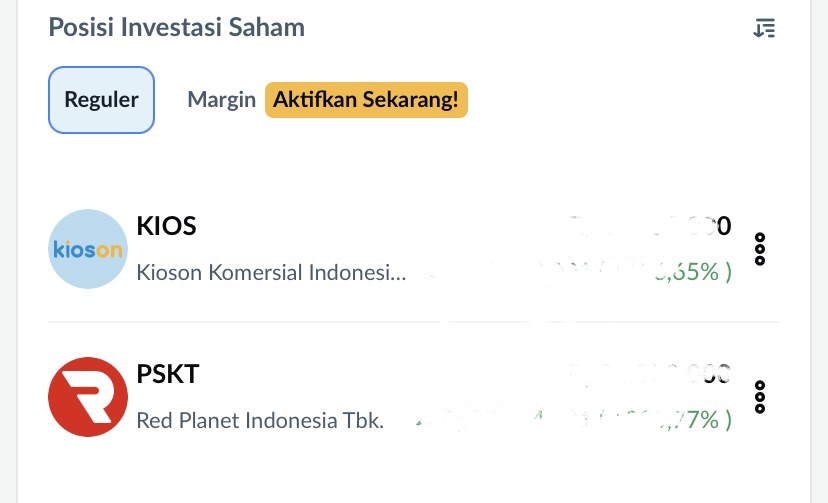The width and height of the screenshot is (828, 503).
Task: Click the Posisi Investasi Saham heading
Action: point(177,27)
